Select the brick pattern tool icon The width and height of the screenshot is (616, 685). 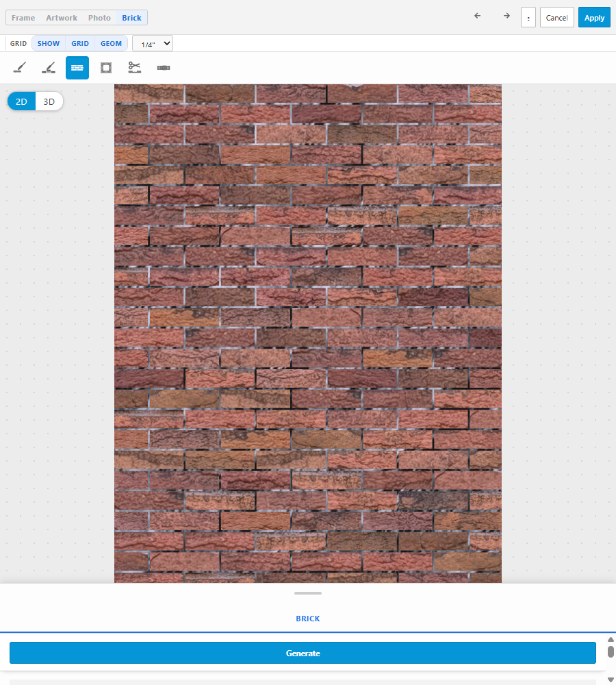(77, 68)
